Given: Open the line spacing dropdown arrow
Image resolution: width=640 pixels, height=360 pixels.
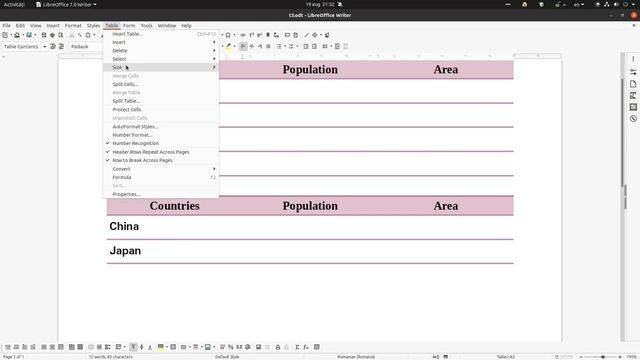Looking at the screenshot, I should coord(331,47).
